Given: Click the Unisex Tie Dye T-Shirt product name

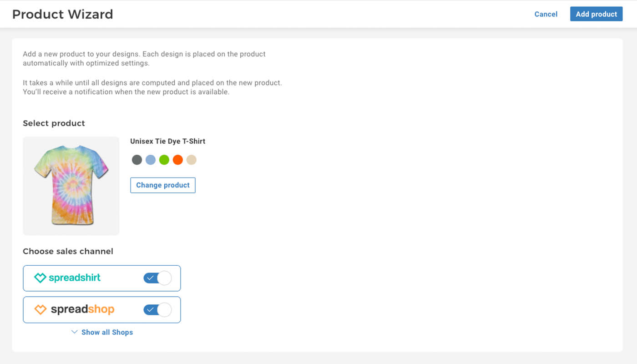Looking at the screenshot, I should tap(168, 141).
